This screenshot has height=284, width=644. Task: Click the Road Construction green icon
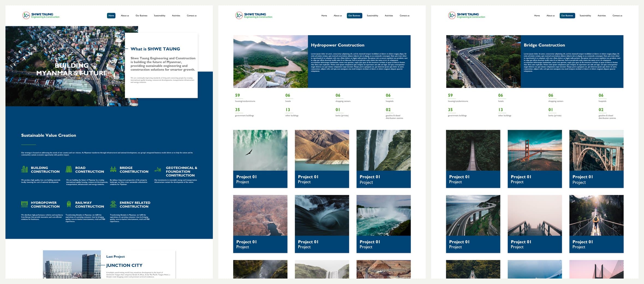pyautogui.click(x=69, y=169)
